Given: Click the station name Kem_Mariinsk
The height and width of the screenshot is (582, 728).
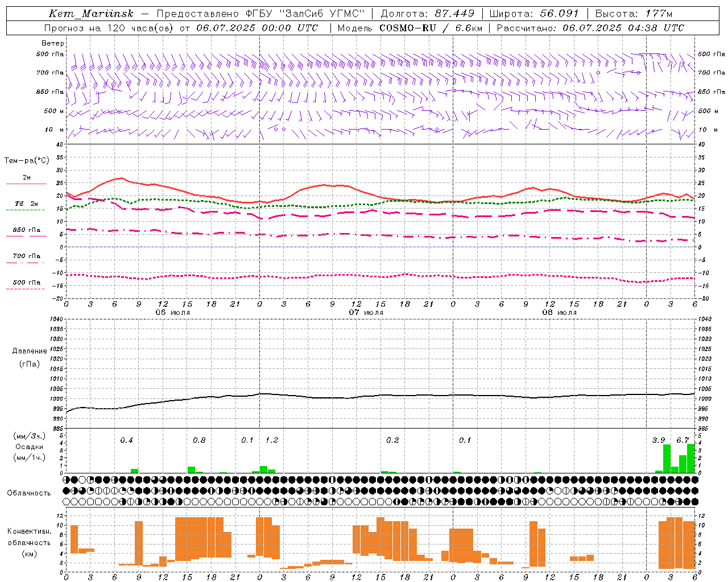Looking at the screenshot, I should tap(91, 14).
